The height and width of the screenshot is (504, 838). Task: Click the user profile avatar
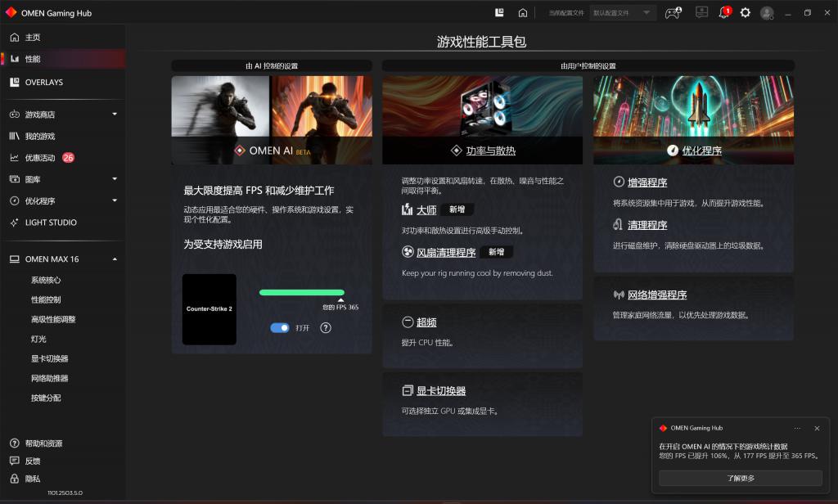(767, 13)
